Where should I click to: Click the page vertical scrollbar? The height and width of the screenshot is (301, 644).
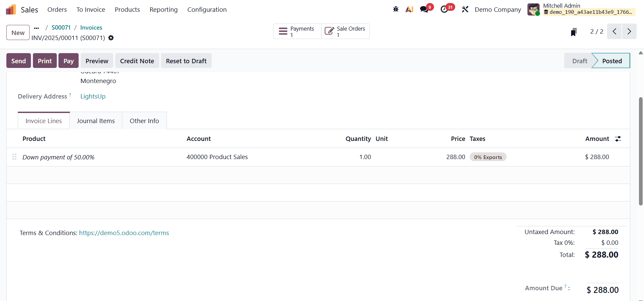tap(641, 151)
